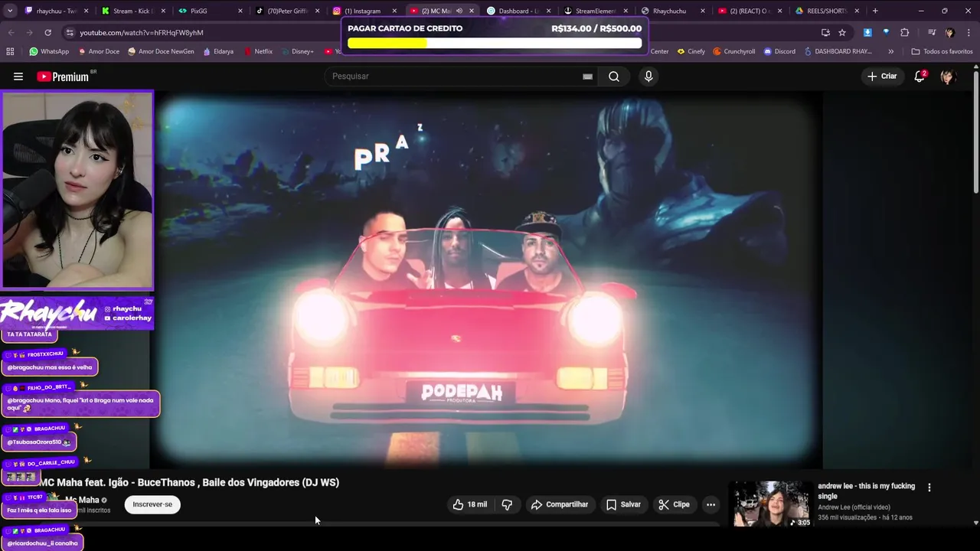Image resolution: width=980 pixels, height=551 pixels.
Task: Open the Andrew Lee (official video) channel name
Action: 854,507
